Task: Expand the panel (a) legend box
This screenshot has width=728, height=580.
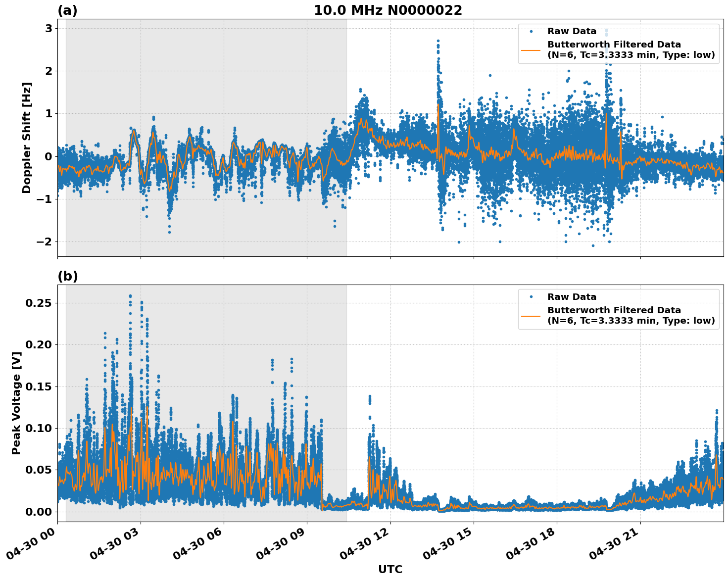Action: [x=618, y=43]
